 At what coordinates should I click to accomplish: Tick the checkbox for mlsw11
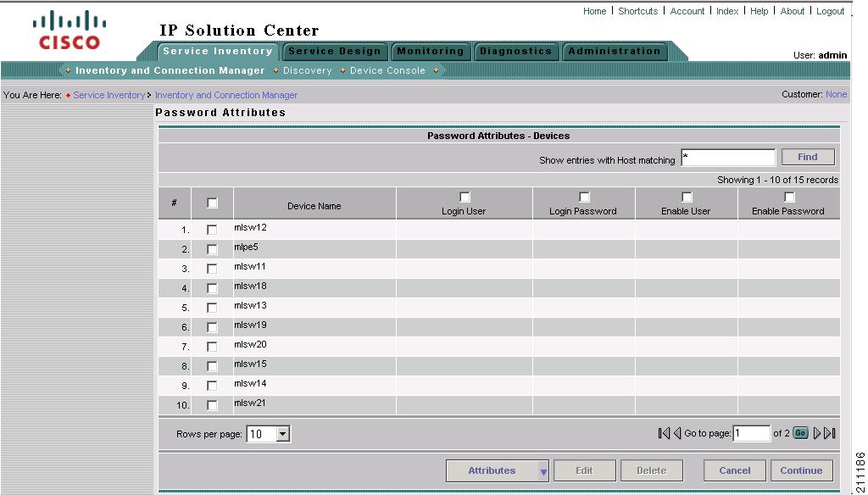point(212,269)
